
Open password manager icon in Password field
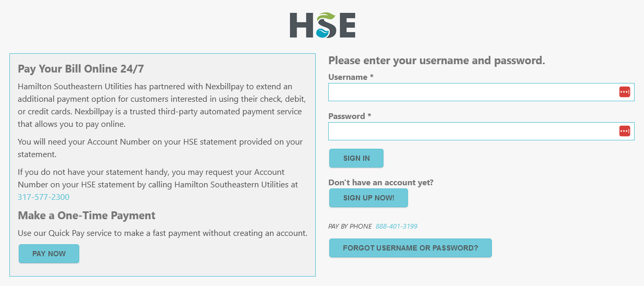[x=625, y=131]
